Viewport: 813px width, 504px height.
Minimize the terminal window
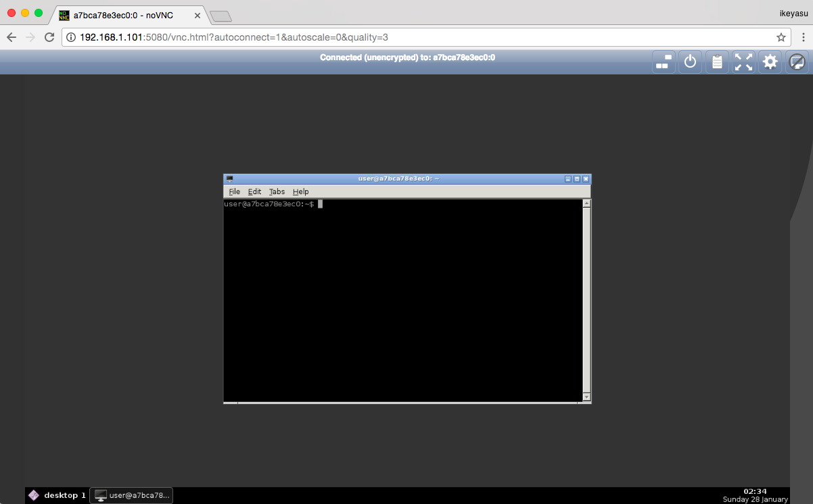click(x=568, y=179)
